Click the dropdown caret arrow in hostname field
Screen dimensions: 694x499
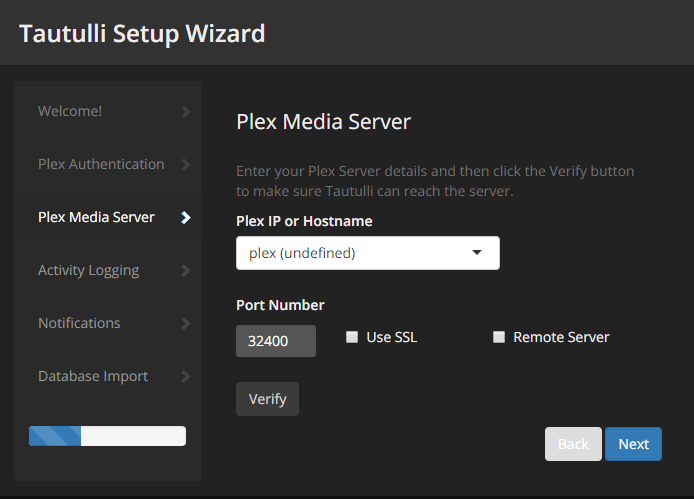click(x=477, y=253)
